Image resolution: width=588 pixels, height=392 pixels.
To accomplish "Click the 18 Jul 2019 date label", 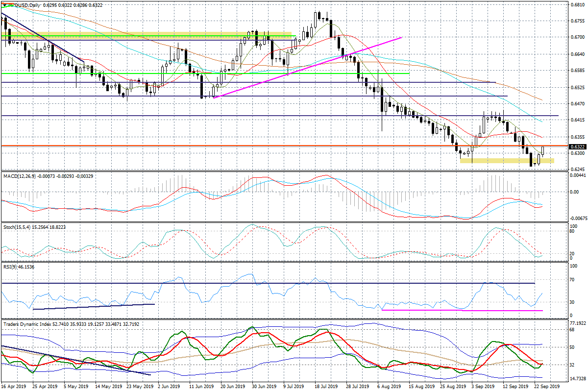I will click(x=324, y=386).
